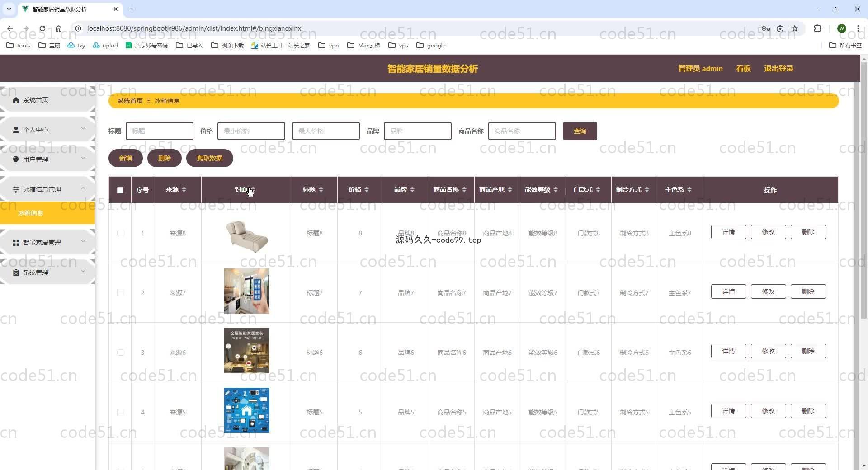Go back using the browser back arrow
Screen dimensions: 868x470
click(x=10, y=28)
